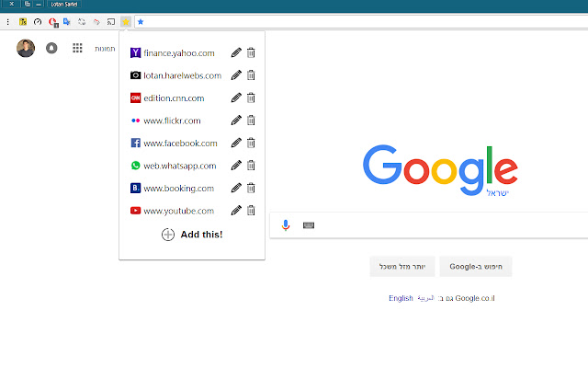Delete www.youtube.com using the trash icon
Image resolution: width=588 pixels, height=368 pixels.
click(251, 211)
